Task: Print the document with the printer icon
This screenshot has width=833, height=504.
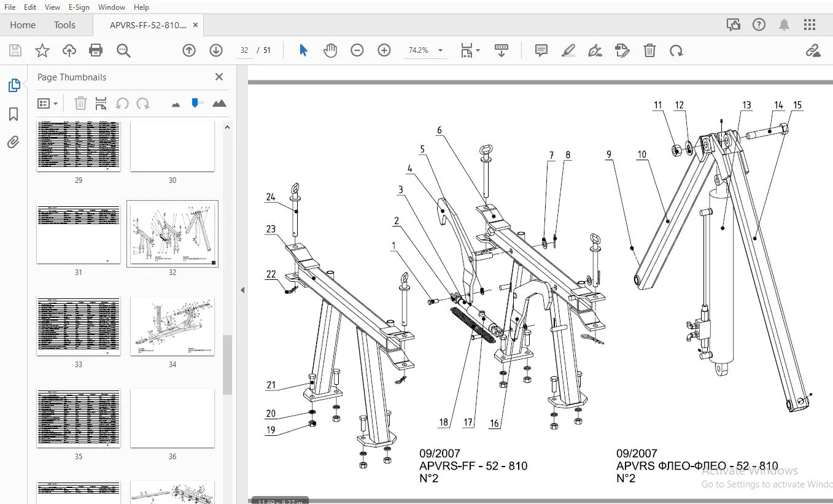Action: [x=96, y=50]
